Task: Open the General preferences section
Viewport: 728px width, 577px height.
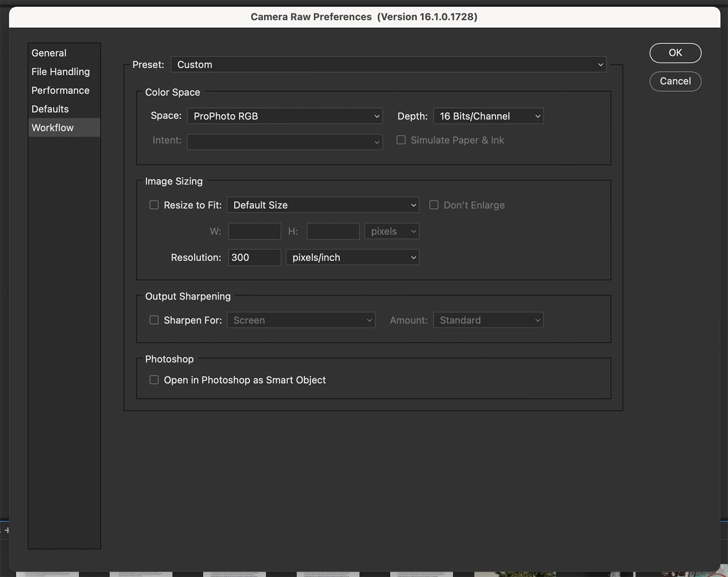Action: point(64,53)
